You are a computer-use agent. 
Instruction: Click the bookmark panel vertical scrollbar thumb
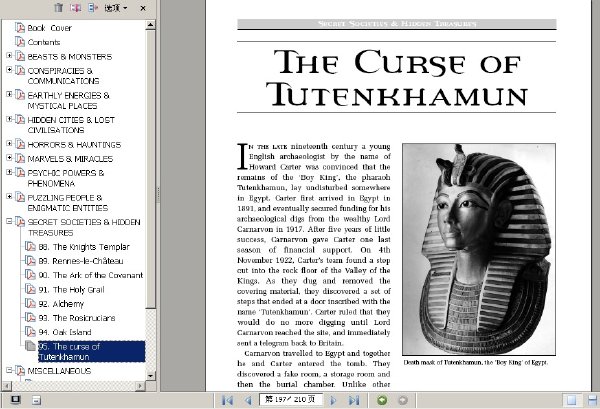[x=150, y=169]
